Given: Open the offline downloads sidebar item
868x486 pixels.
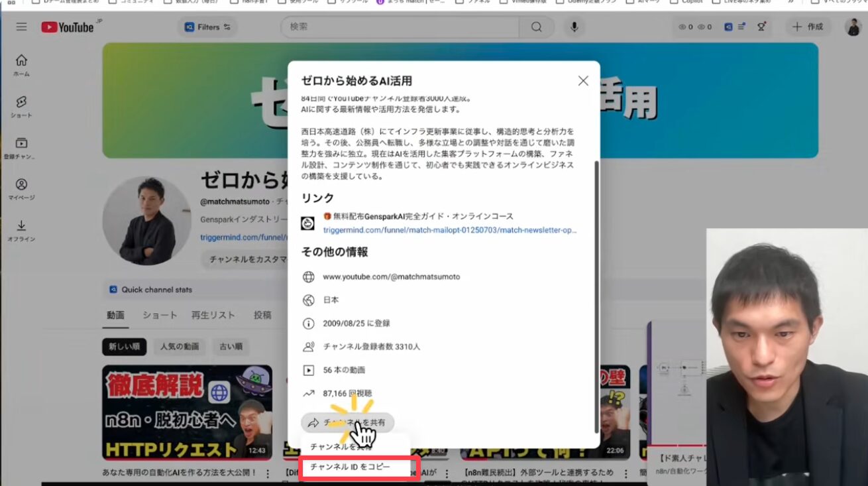Looking at the screenshot, I should (x=21, y=229).
